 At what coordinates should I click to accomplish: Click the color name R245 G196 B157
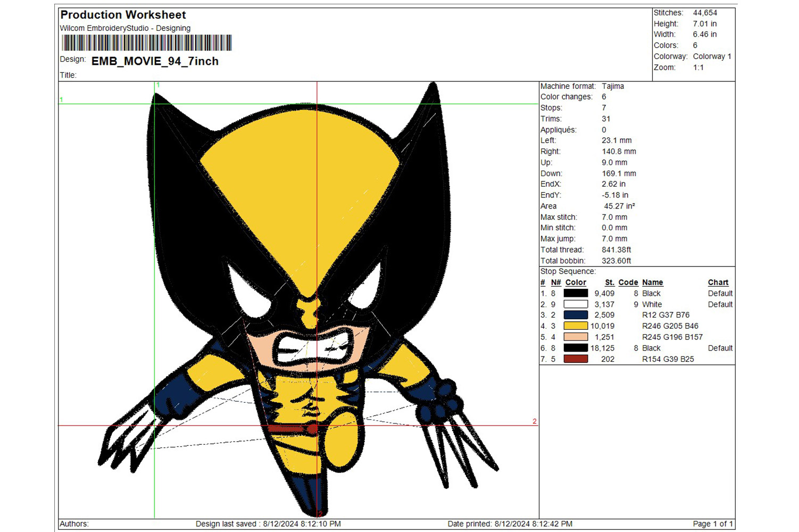[x=672, y=337]
